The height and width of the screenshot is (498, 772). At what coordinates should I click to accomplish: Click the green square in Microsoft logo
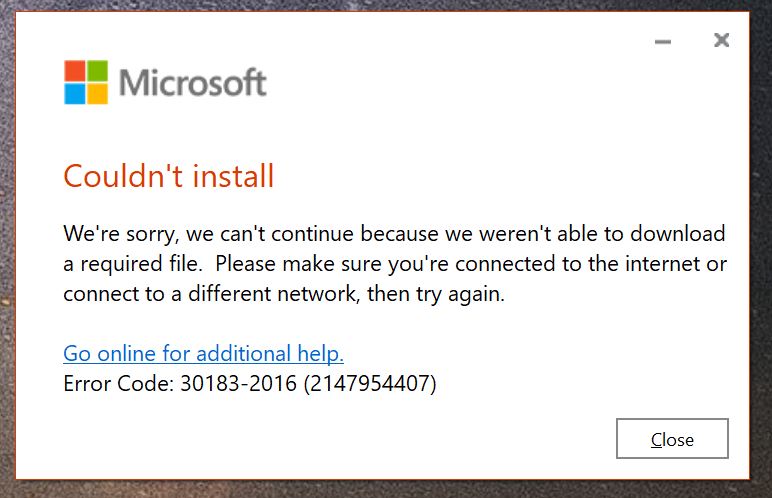tap(97, 72)
